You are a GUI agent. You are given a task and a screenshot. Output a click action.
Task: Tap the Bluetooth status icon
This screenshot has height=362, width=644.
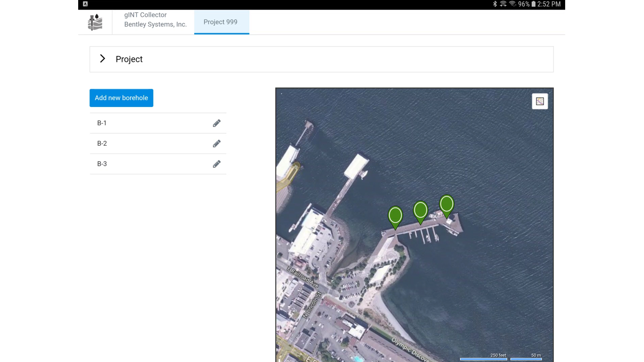(x=495, y=4)
